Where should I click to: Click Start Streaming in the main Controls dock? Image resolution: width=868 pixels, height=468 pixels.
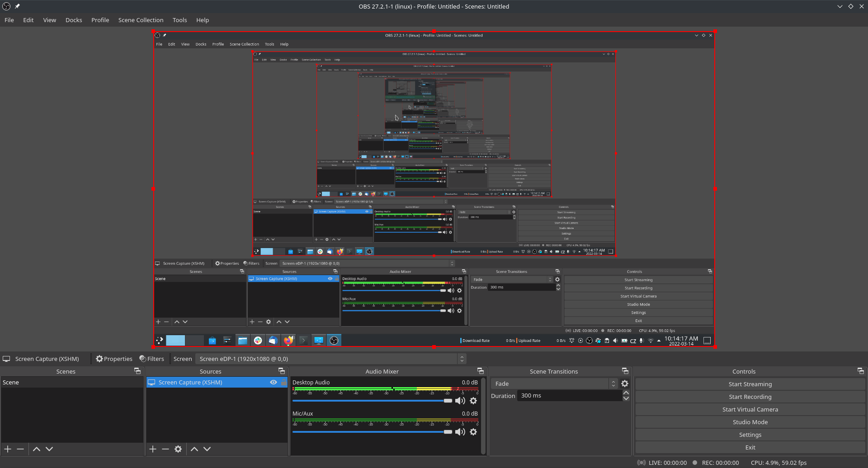tap(750, 384)
